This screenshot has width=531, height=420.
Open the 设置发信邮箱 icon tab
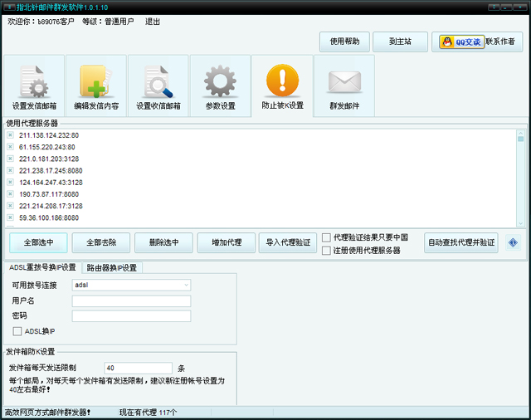(34, 86)
